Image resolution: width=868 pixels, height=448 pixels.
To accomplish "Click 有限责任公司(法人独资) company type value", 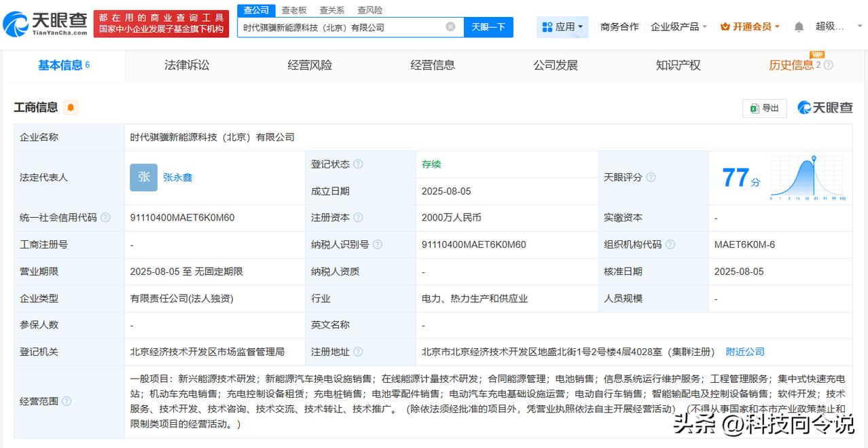I will tap(182, 298).
